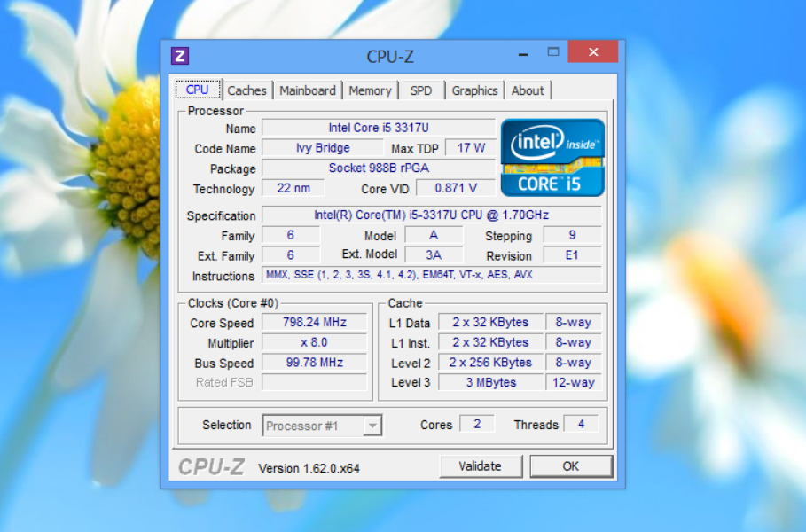
Task: Click the Intel Core i5 inside logo
Action: (552, 157)
